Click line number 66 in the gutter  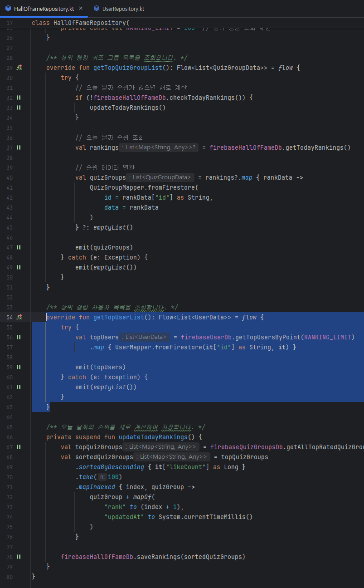coord(10,437)
